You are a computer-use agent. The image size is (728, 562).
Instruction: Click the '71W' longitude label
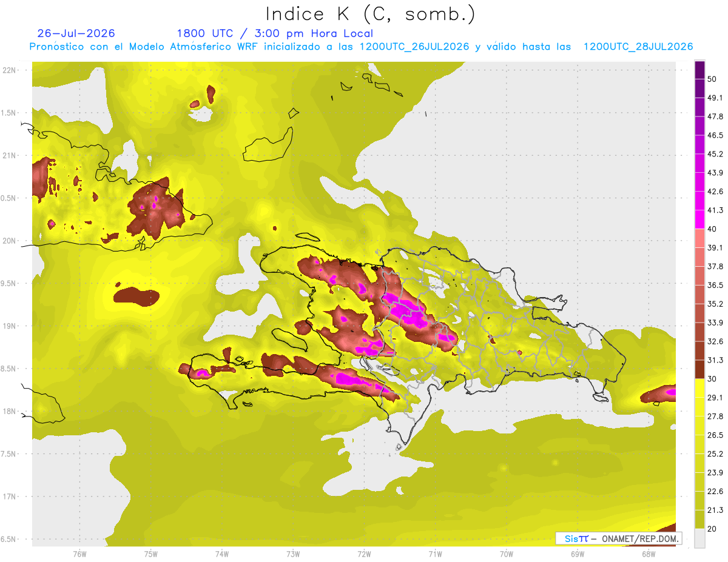click(x=435, y=554)
